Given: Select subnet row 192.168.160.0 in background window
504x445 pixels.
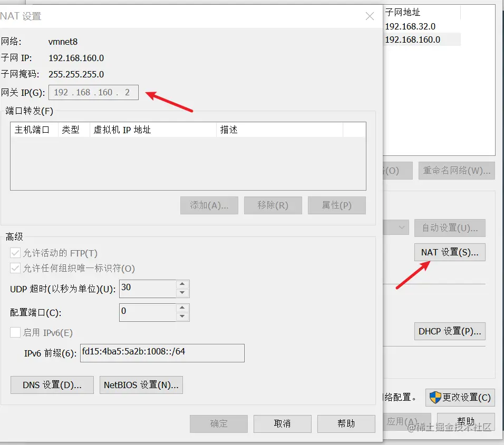Looking at the screenshot, I should pos(422,39).
